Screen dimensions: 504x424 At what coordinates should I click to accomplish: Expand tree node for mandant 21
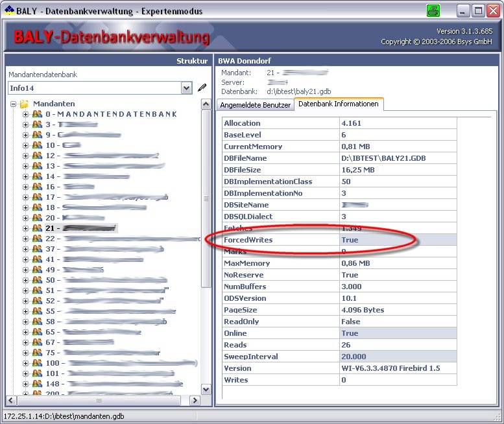click(x=25, y=228)
